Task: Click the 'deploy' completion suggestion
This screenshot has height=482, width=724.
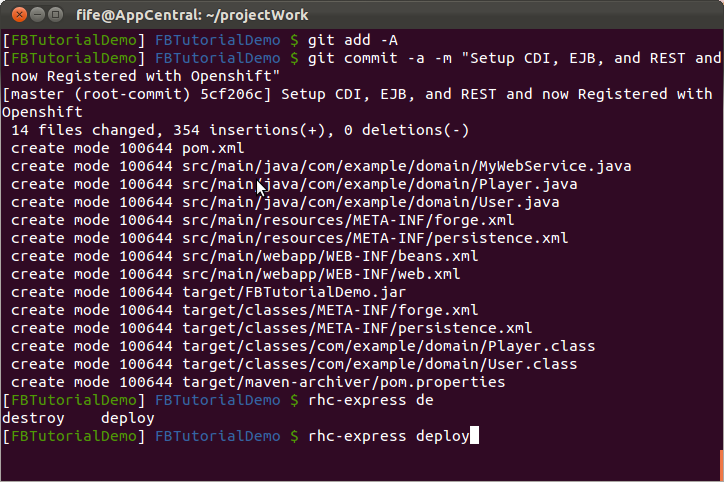Action: pos(128,419)
